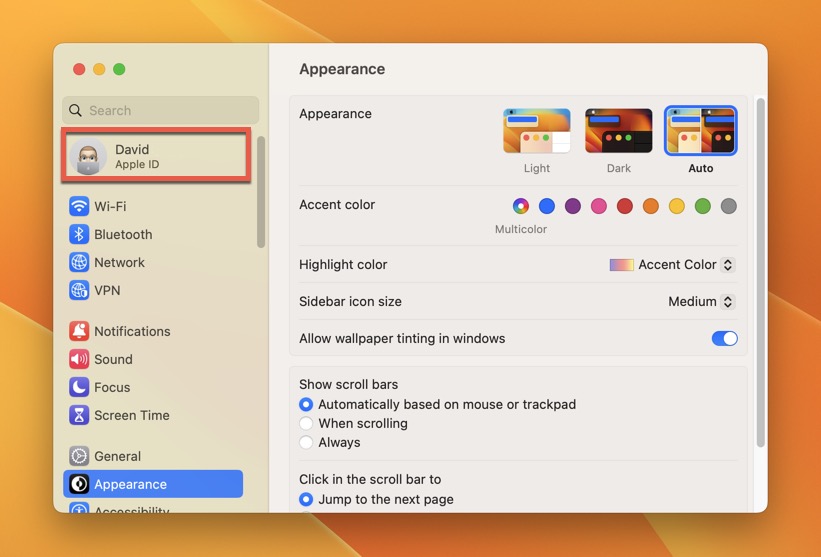This screenshot has width=821, height=557.
Task: Select the Sound speaker icon
Action: 79,359
